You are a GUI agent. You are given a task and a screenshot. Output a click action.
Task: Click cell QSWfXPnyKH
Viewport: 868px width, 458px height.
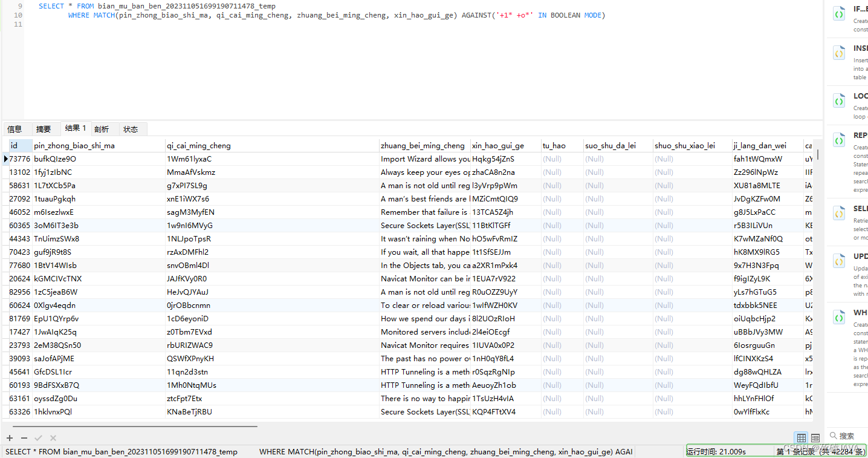[272, 358]
